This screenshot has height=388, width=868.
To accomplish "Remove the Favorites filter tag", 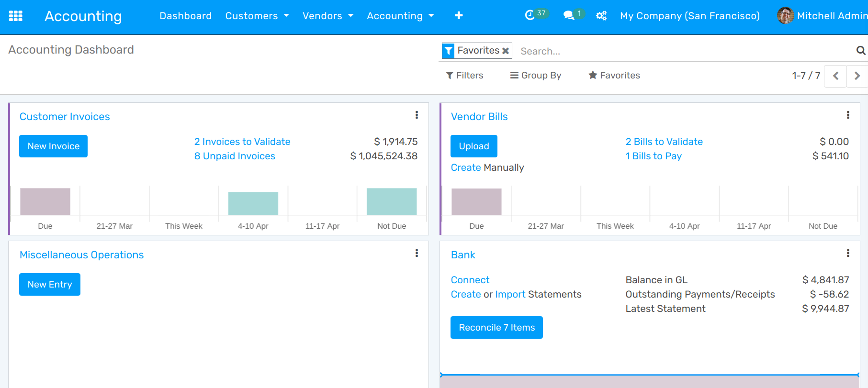I will [506, 51].
